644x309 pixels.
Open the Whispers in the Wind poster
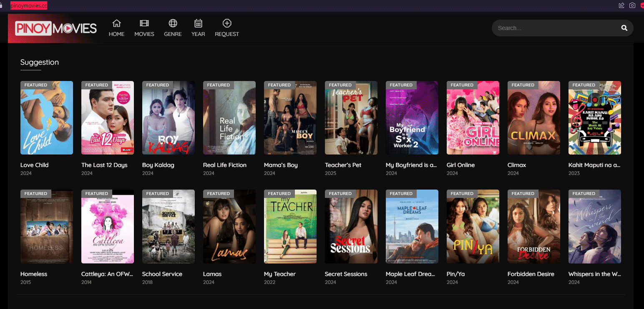(595, 227)
